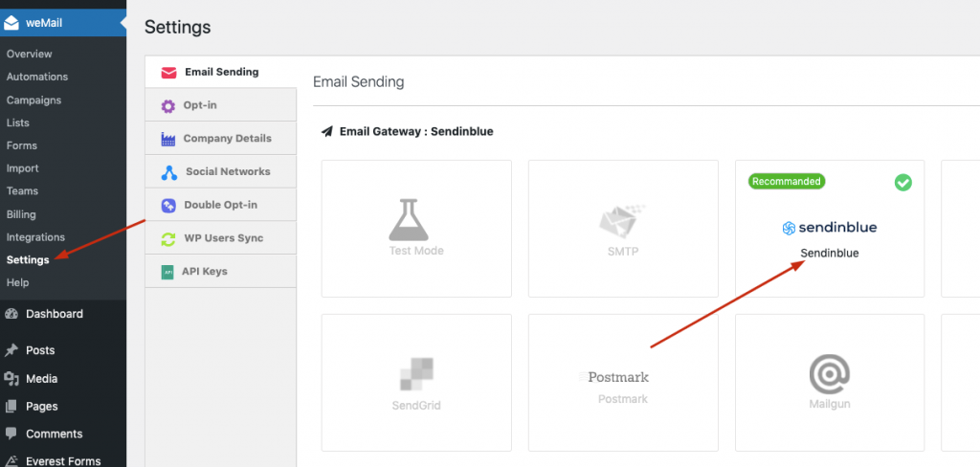
Task: Click the Social Networks share icon
Action: tap(168, 172)
